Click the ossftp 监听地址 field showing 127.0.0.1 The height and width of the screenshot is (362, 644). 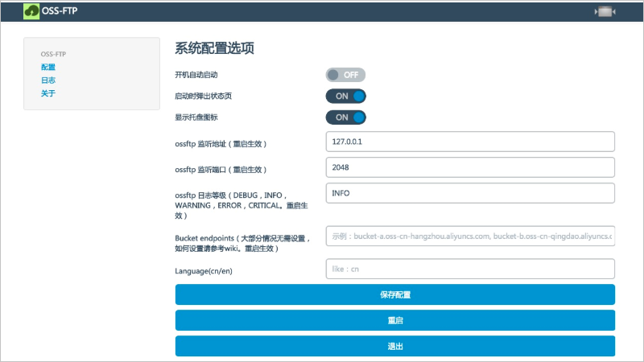(x=470, y=142)
